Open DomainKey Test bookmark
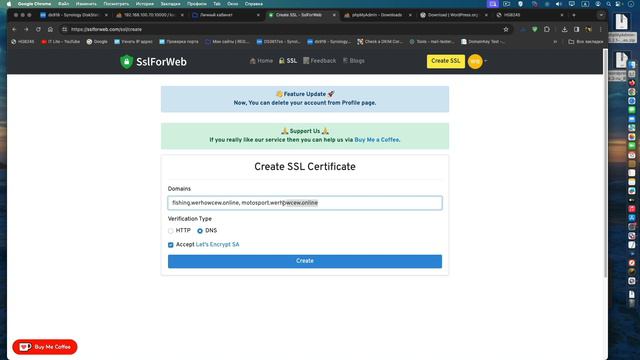This screenshot has width=640, height=360. coord(483,42)
